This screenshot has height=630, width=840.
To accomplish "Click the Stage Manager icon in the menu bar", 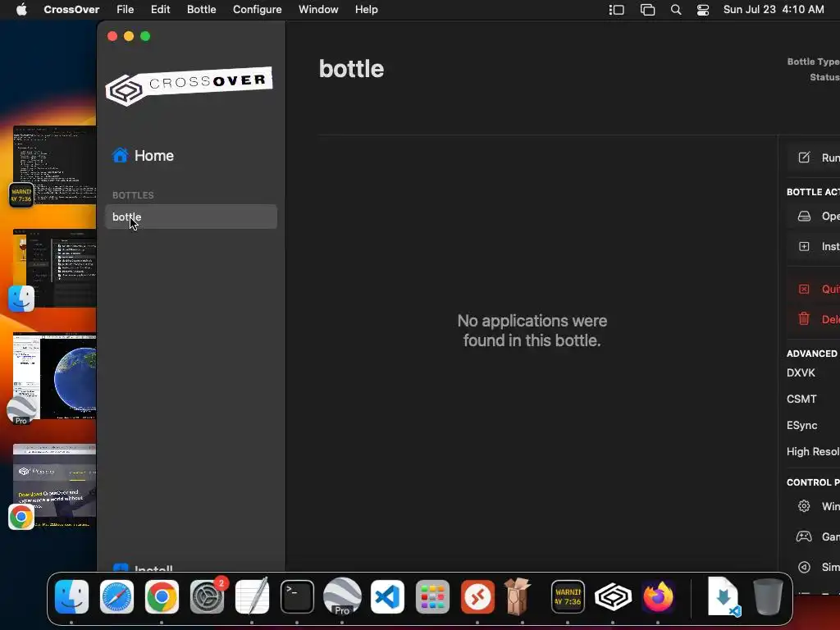I will click(648, 10).
